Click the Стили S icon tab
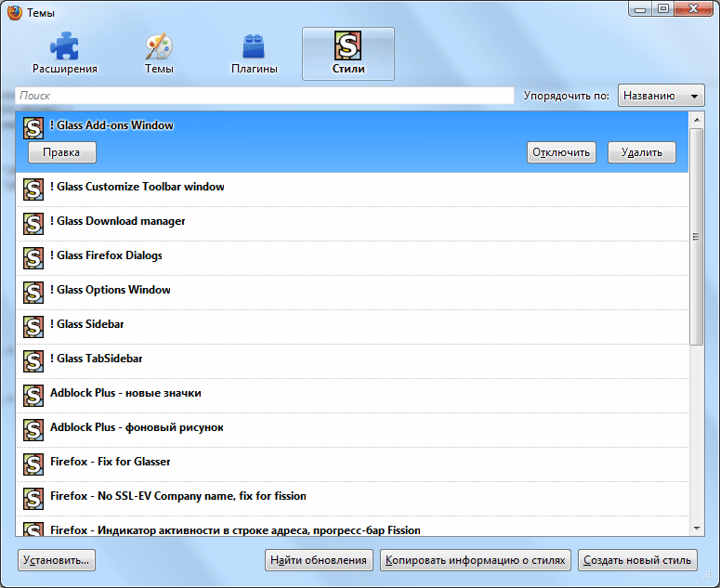This screenshot has width=720, height=588. tap(348, 46)
